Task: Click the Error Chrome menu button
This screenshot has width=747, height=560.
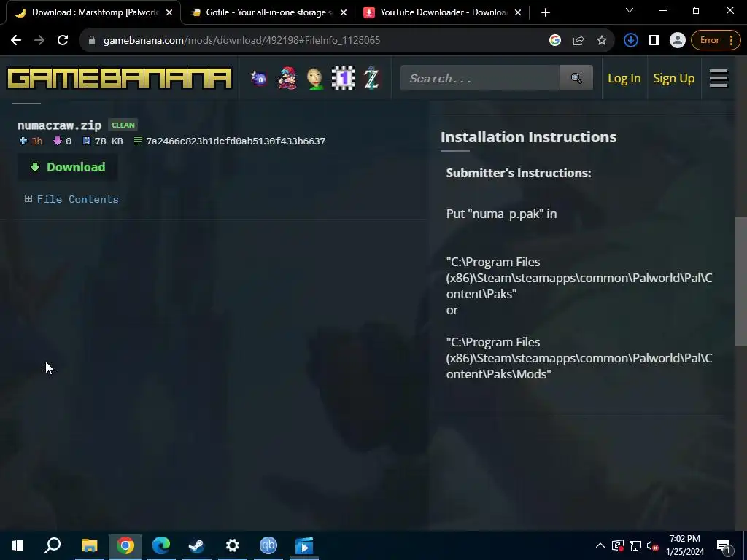Action: pos(716,41)
